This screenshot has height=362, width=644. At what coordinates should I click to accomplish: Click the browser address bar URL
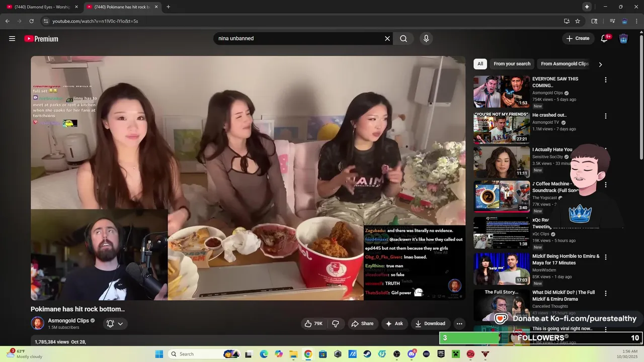[95, 21]
